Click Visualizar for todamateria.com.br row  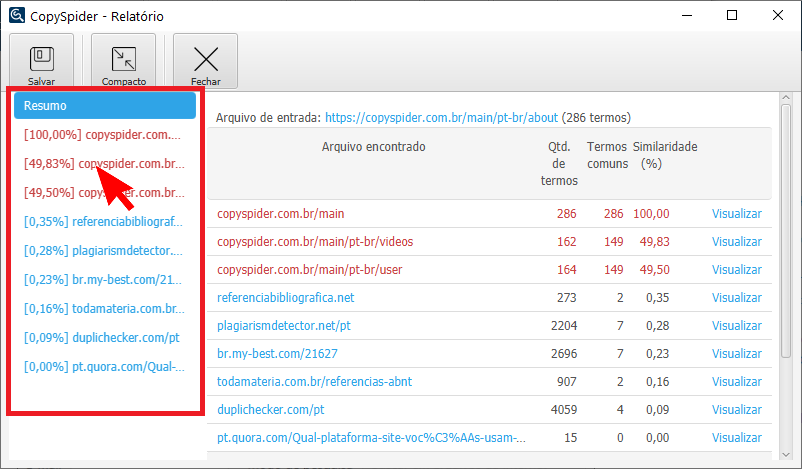pyautogui.click(x=737, y=382)
